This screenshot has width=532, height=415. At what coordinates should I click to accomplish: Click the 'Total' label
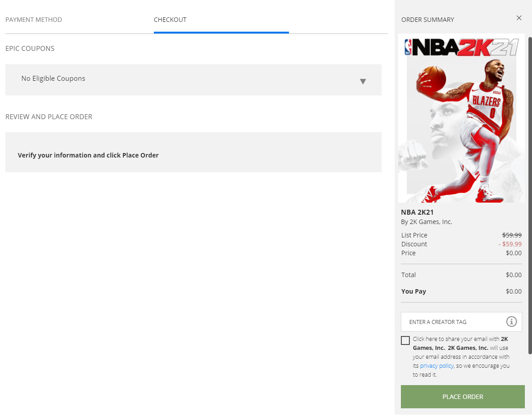[408, 275]
